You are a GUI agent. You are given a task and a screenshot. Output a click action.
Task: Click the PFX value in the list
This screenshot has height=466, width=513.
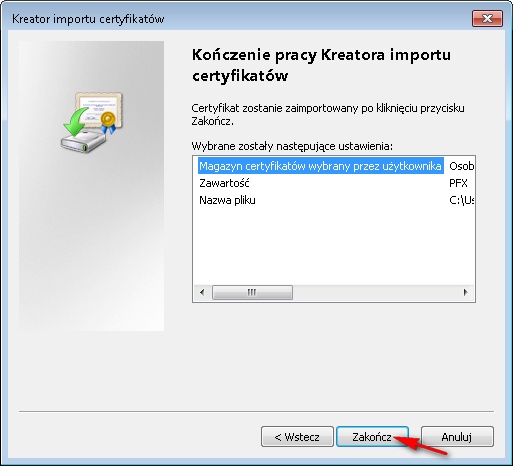458,183
